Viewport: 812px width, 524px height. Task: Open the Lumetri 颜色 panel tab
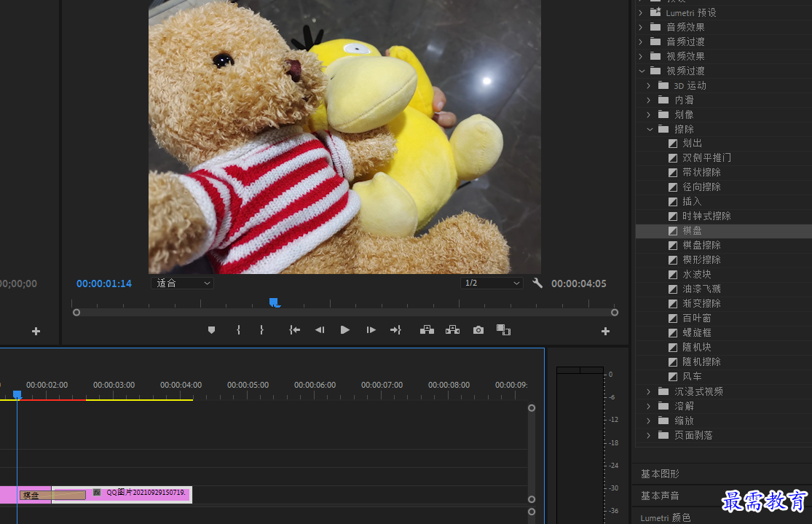tap(666, 517)
